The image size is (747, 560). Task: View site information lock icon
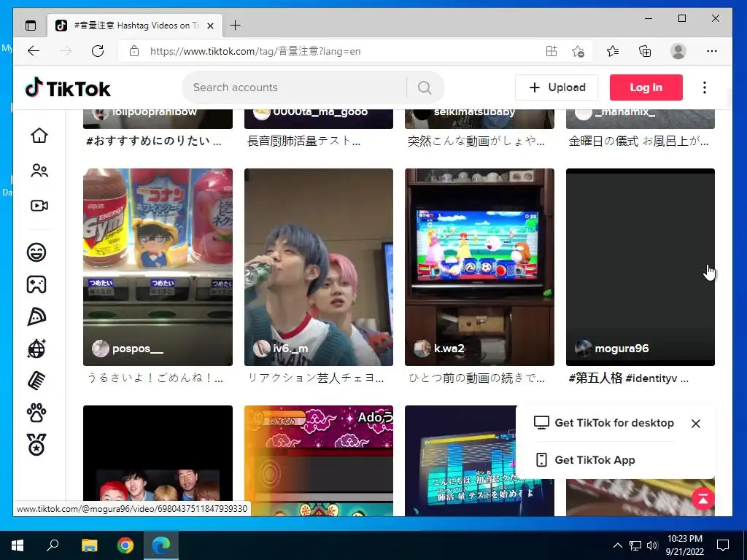coord(134,51)
